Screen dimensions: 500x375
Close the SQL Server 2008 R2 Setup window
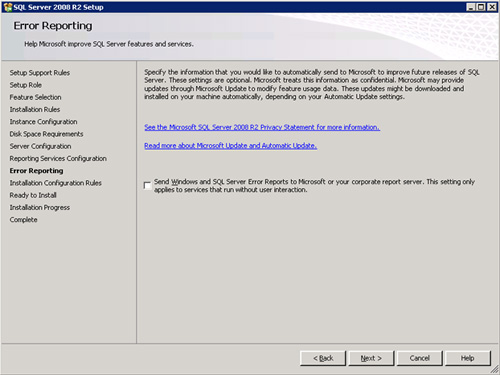coord(492,7)
